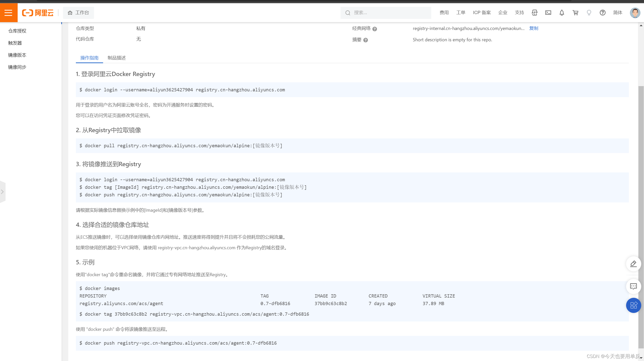Click the 复制 copy link
The height and width of the screenshot is (361, 644).
[x=534, y=28]
